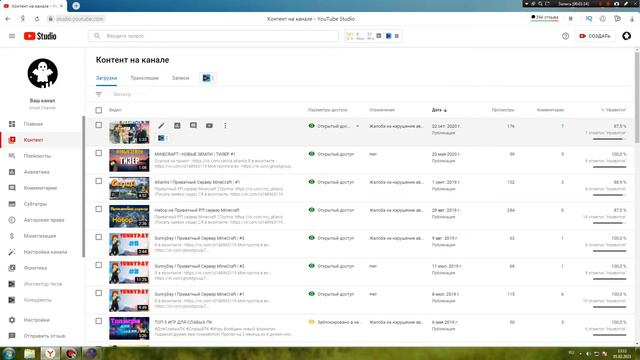Open ТОП 5 ИГР ДЛЯ СЛАБЫХ ПК title
640x360 pixels.
click(x=183, y=322)
